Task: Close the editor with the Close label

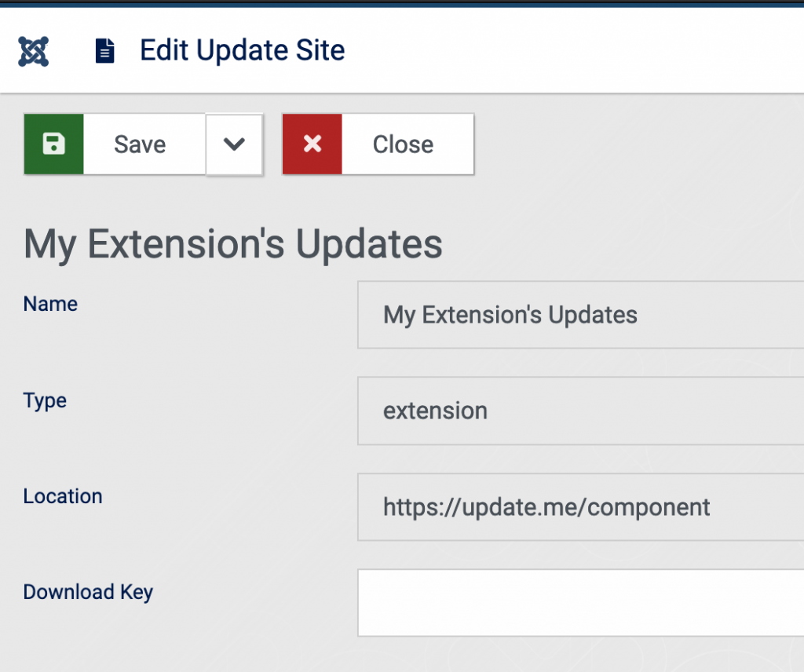Action: [403, 144]
